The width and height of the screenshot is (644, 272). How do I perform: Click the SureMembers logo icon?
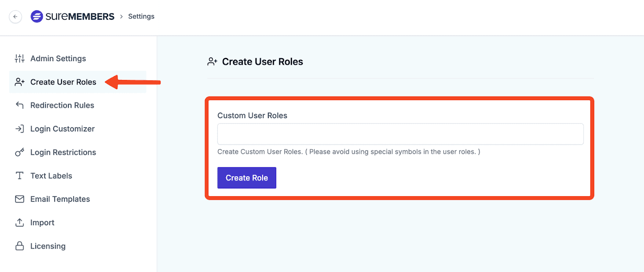click(x=37, y=17)
